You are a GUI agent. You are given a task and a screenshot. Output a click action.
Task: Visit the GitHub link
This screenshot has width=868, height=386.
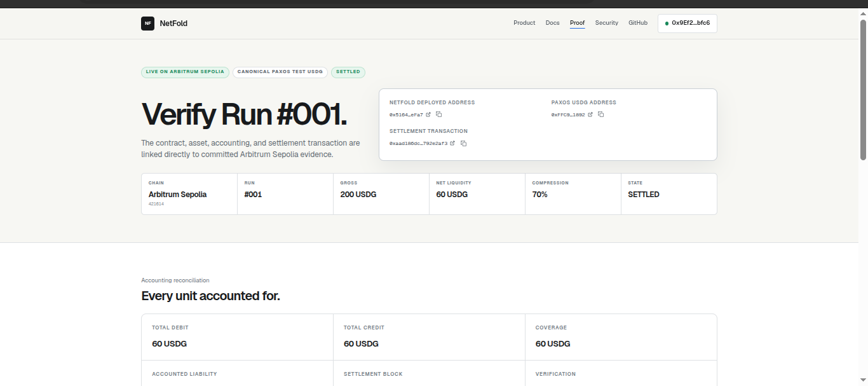638,23
